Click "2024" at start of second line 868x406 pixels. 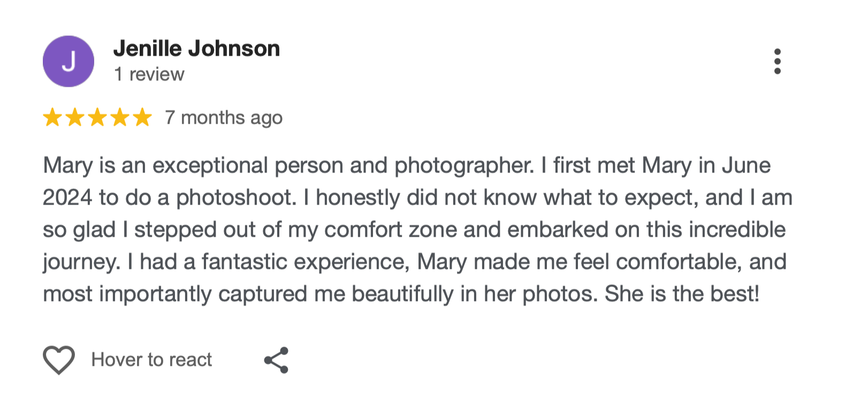[x=67, y=198]
